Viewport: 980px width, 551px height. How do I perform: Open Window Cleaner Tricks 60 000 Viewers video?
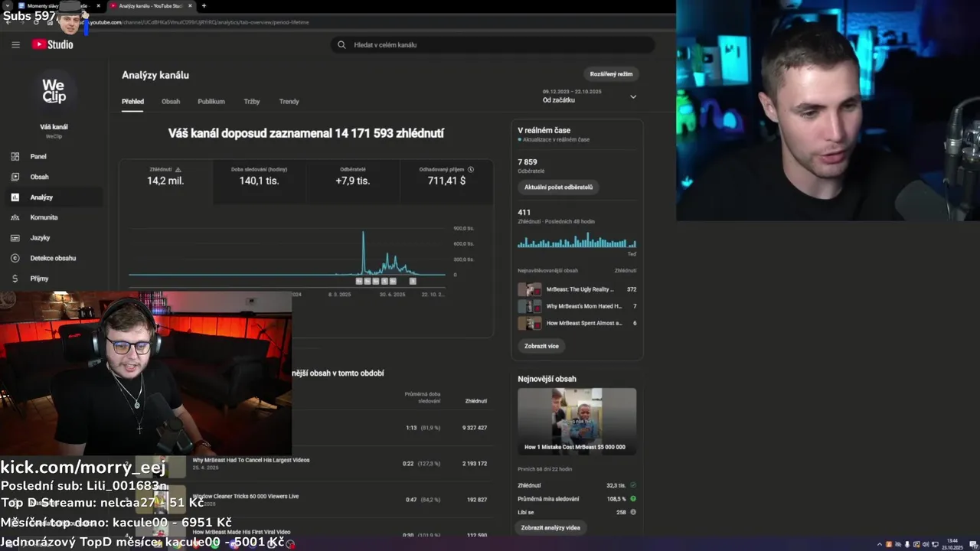pos(245,496)
